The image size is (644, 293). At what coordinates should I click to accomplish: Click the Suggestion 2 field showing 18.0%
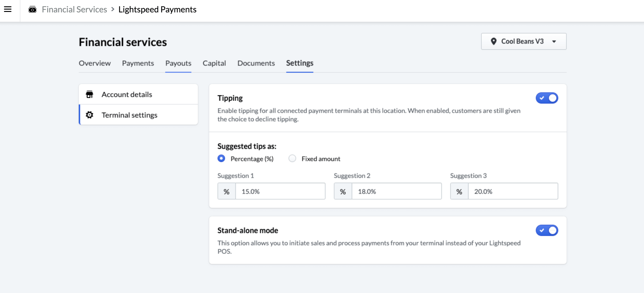(396, 191)
